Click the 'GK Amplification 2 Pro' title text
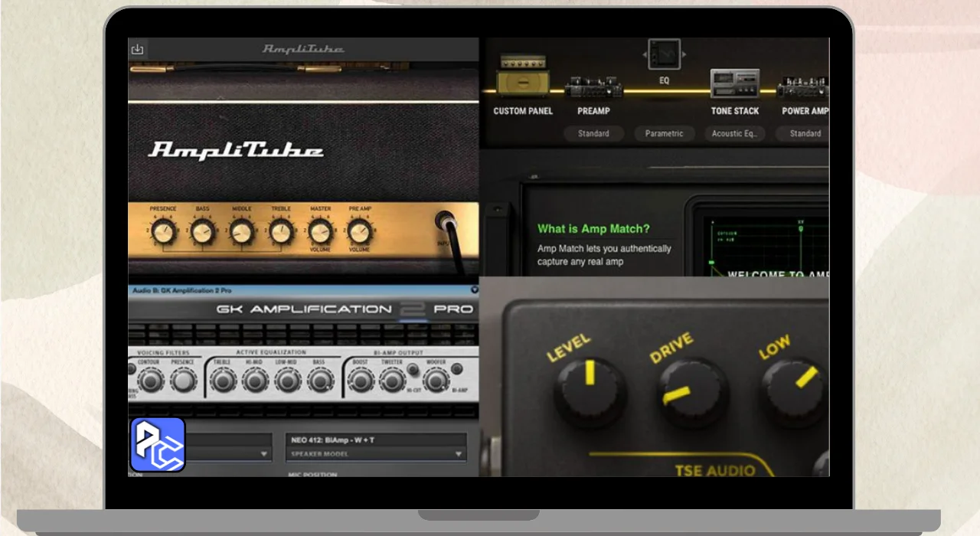 (345, 309)
